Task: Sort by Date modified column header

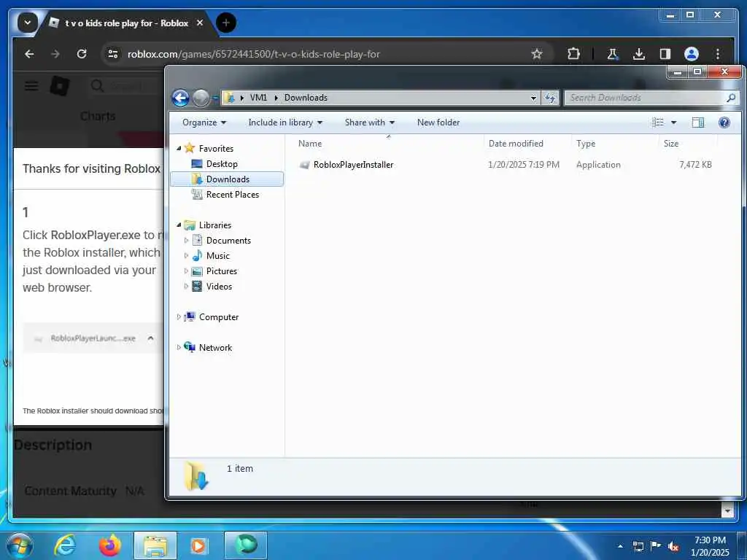Action: coord(516,144)
